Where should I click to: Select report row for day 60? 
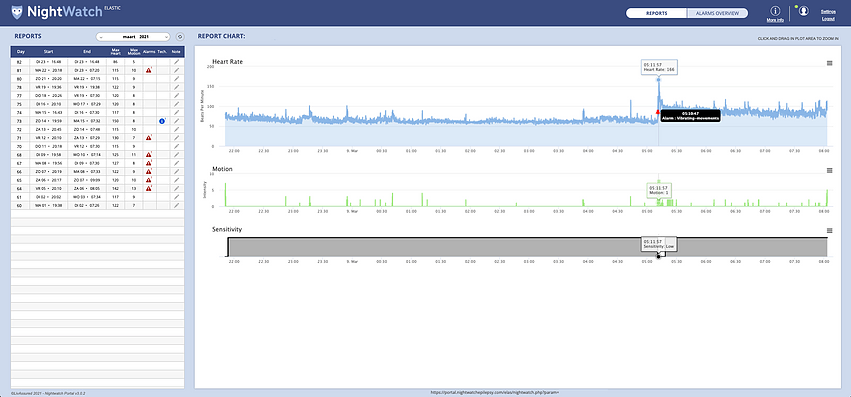98,205
